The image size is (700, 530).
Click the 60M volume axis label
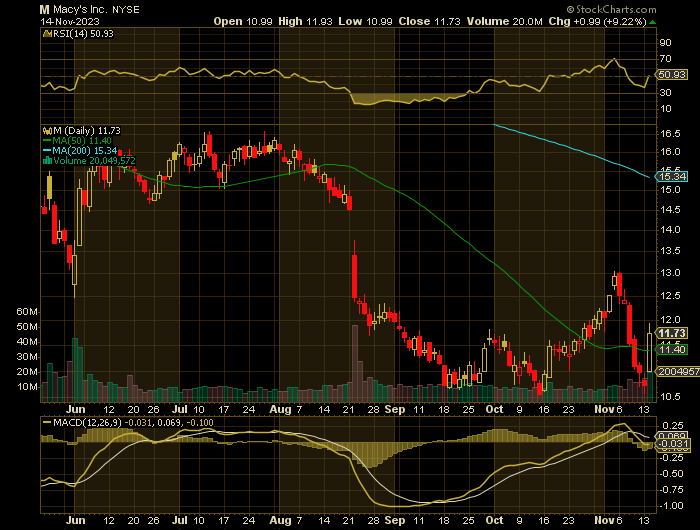coord(27,312)
